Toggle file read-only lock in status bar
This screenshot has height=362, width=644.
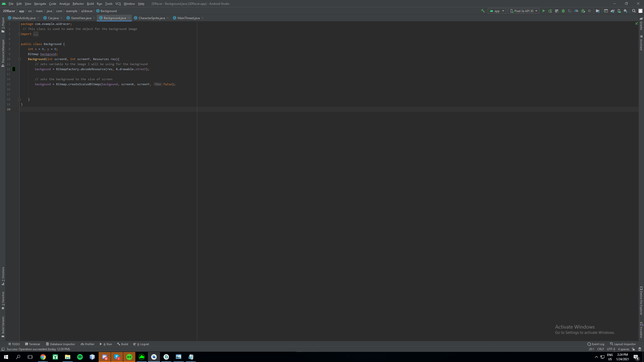pyautogui.click(x=633, y=349)
